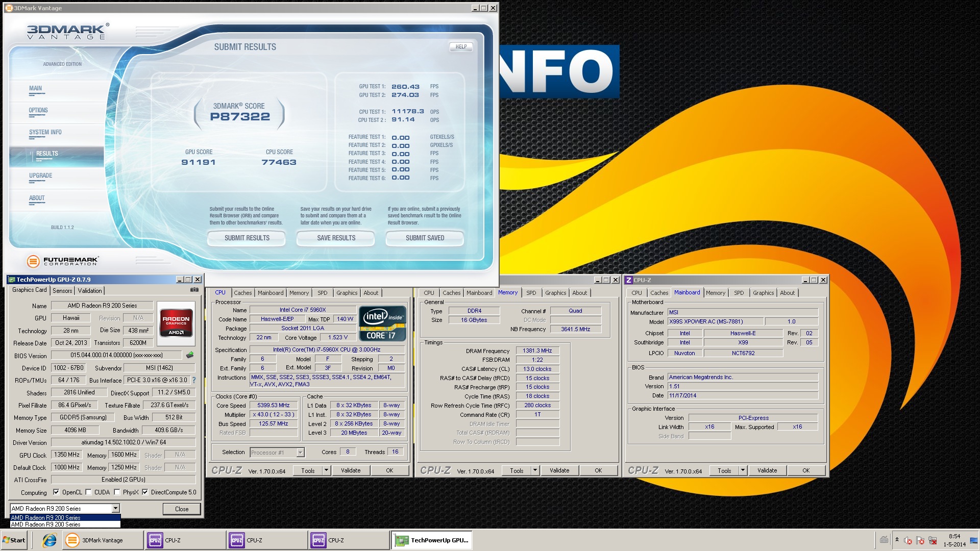The image size is (980, 551).
Task: Expand Tools dropdown arrow in Mainboard window
Action: pyautogui.click(x=743, y=470)
